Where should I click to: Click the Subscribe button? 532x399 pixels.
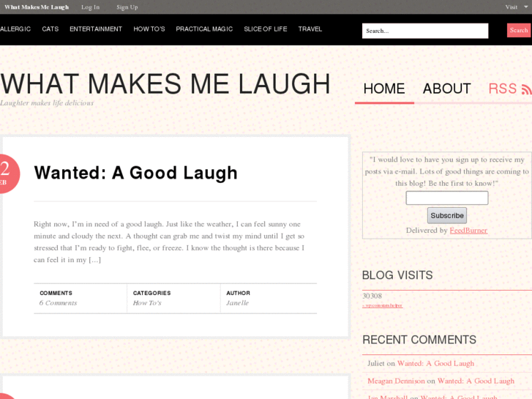(447, 216)
